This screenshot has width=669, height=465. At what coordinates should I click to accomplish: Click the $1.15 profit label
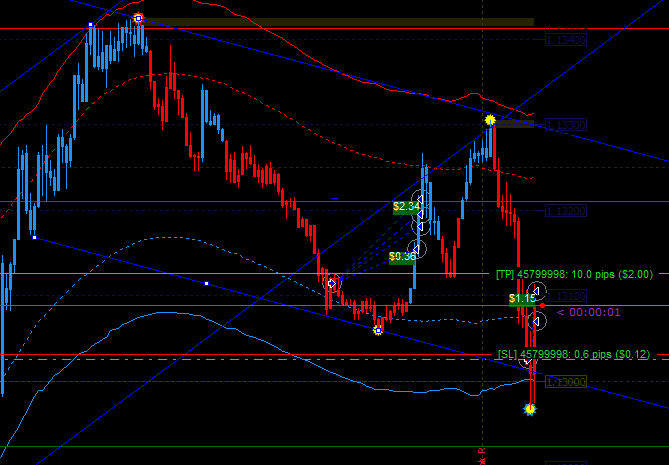tap(522, 299)
